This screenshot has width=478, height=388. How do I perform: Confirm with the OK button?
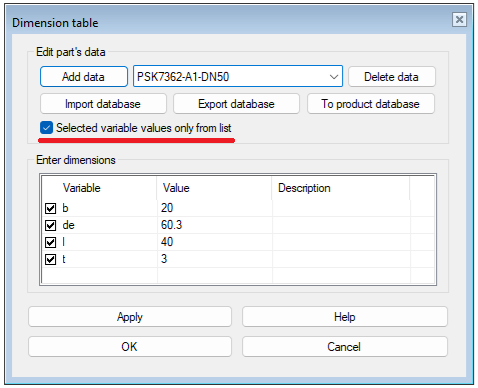coord(130,347)
